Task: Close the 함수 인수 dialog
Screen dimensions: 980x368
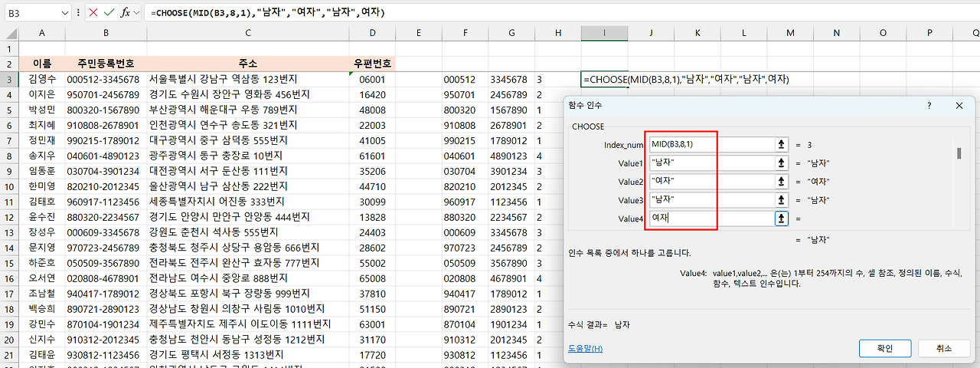Action: point(959,106)
